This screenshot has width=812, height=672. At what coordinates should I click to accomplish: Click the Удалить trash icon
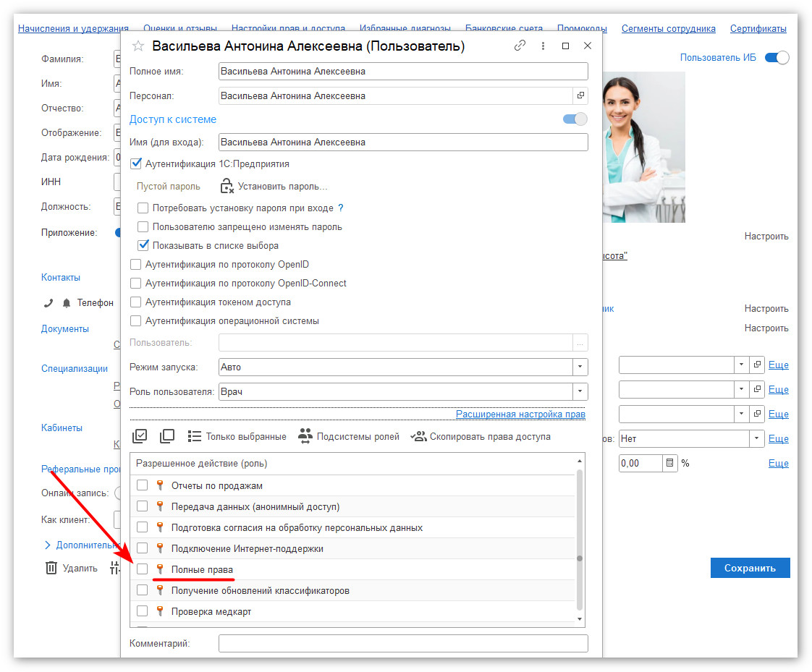click(x=51, y=568)
